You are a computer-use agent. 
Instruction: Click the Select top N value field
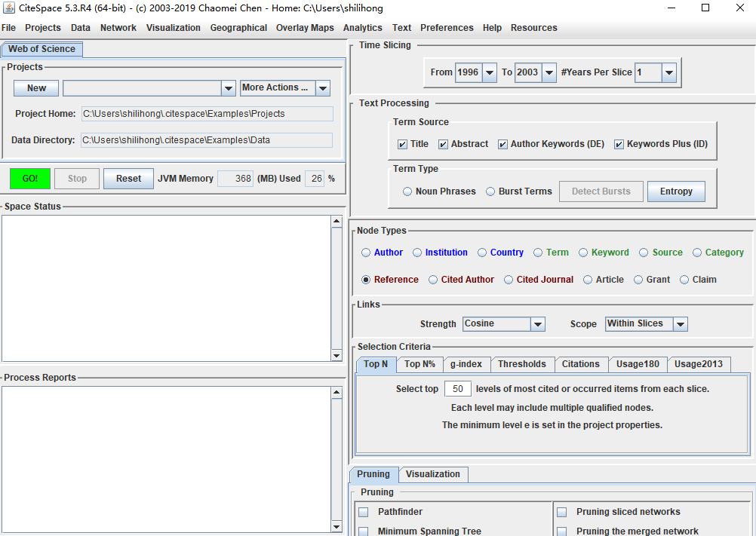click(457, 389)
